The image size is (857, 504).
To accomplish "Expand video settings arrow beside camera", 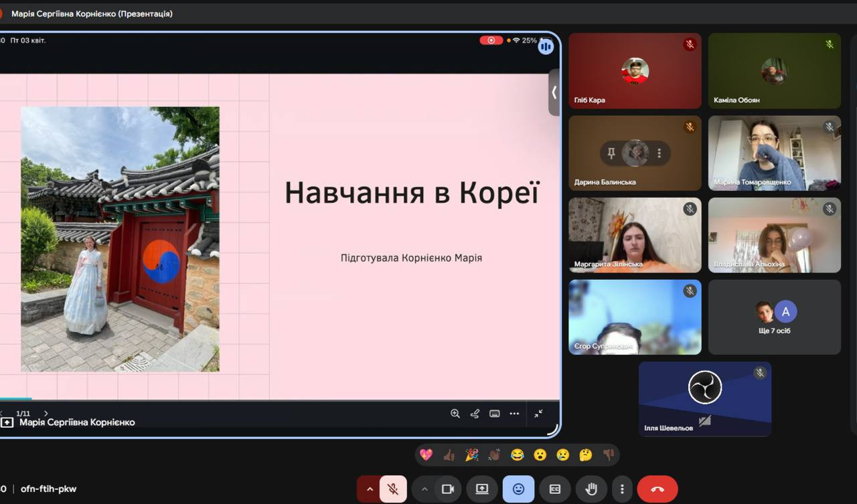I will pyautogui.click(x=424, y=489).
